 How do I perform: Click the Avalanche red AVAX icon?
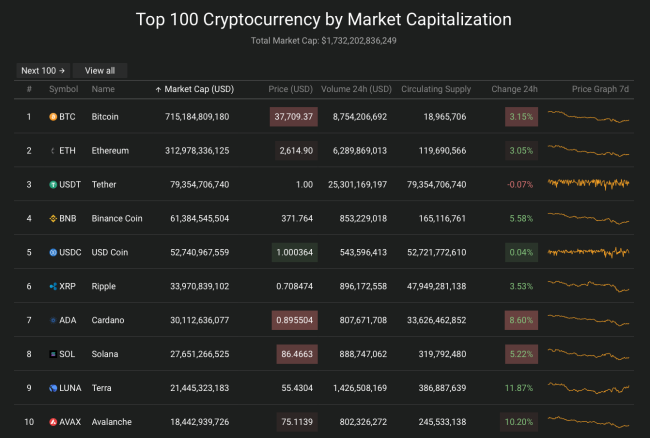pyautogui.click(x=53, y=422)
